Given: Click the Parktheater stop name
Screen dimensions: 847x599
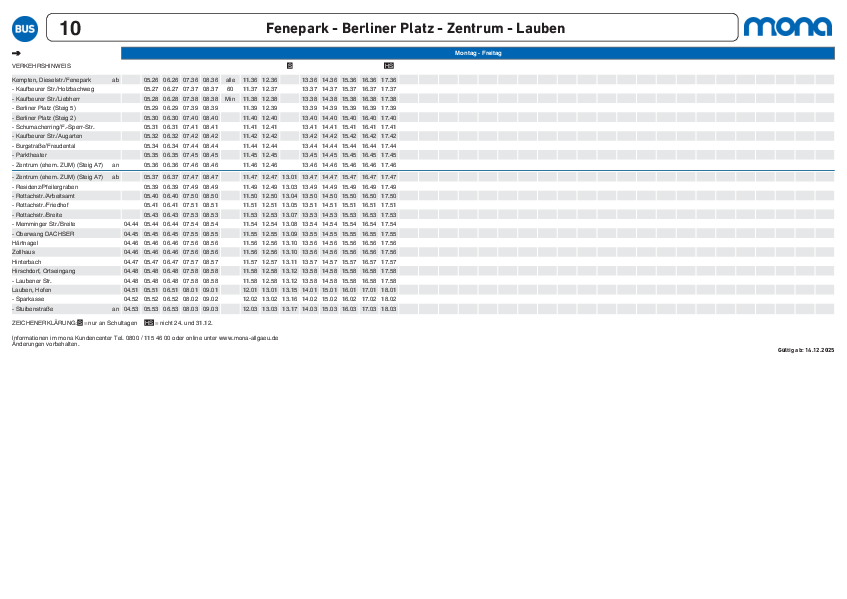Looking at the screenshot, I should pyautogui.click(x=32, y=155).
